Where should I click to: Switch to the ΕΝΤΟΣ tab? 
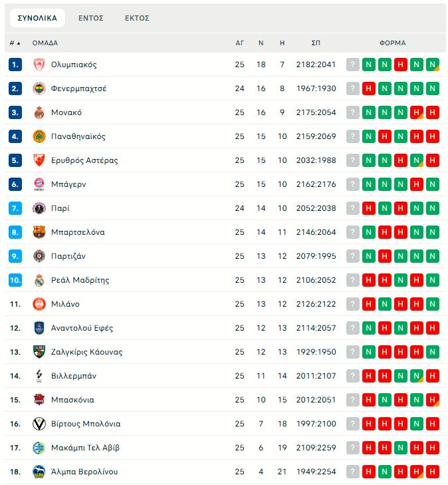tap(91, 18)
